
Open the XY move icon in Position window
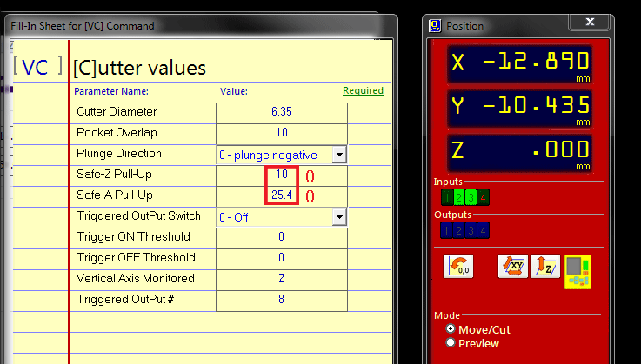pyautogui.click(x=512, y=267)
